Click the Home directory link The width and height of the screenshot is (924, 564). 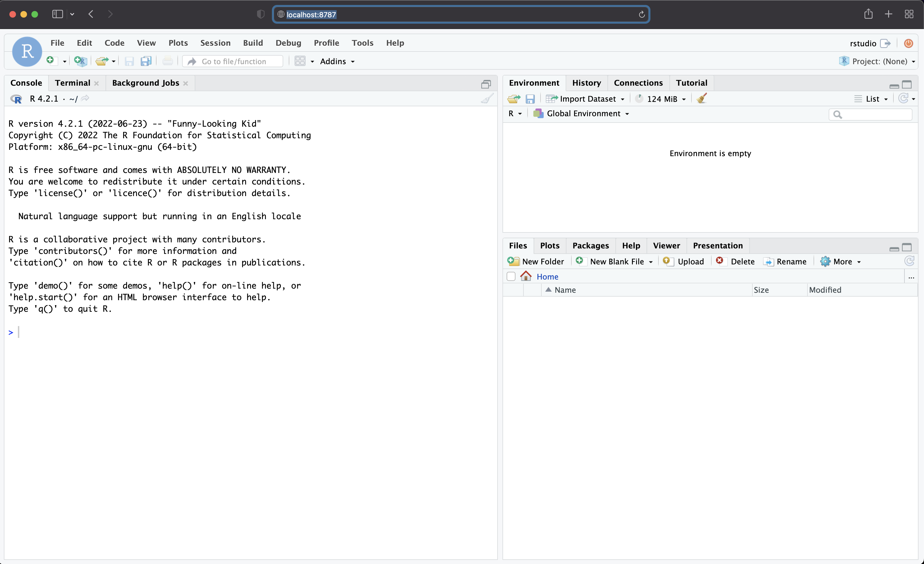point(547,276)
